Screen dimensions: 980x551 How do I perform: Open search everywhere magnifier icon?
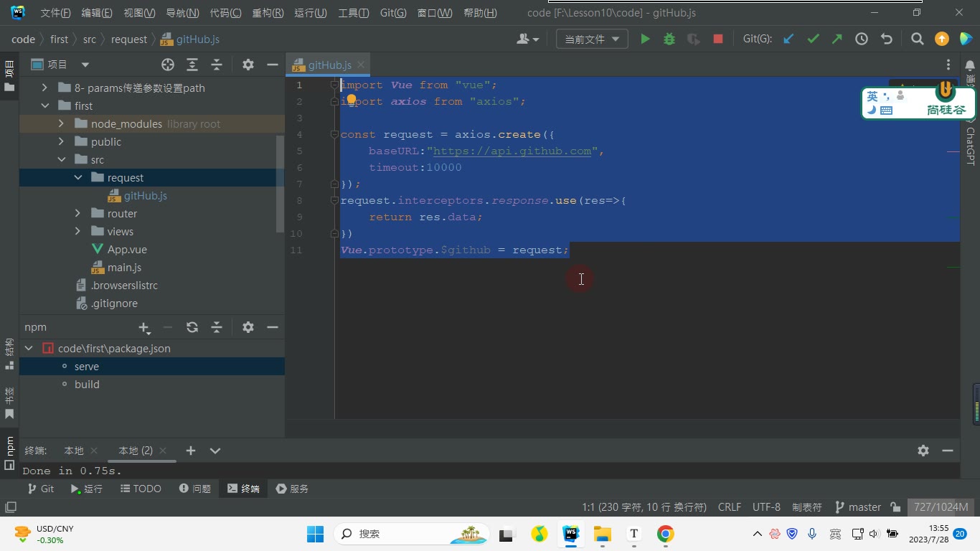pyautogui.click(x=917, y=39)
